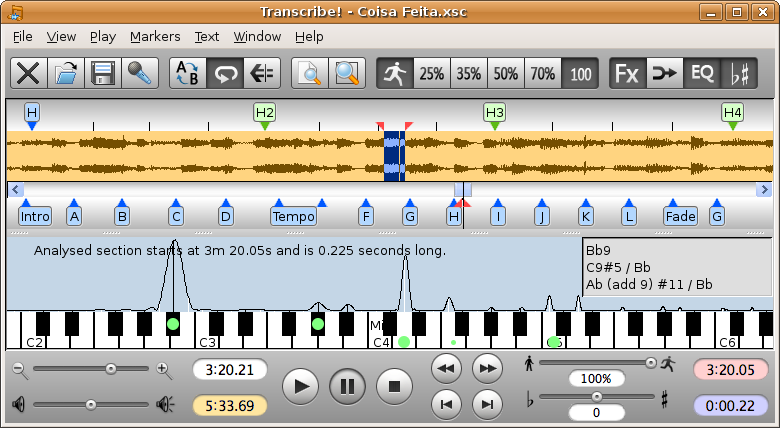Viewport: 780px width, 428px height.
Task: Click the fast forward button
Action: click(487, 369)
